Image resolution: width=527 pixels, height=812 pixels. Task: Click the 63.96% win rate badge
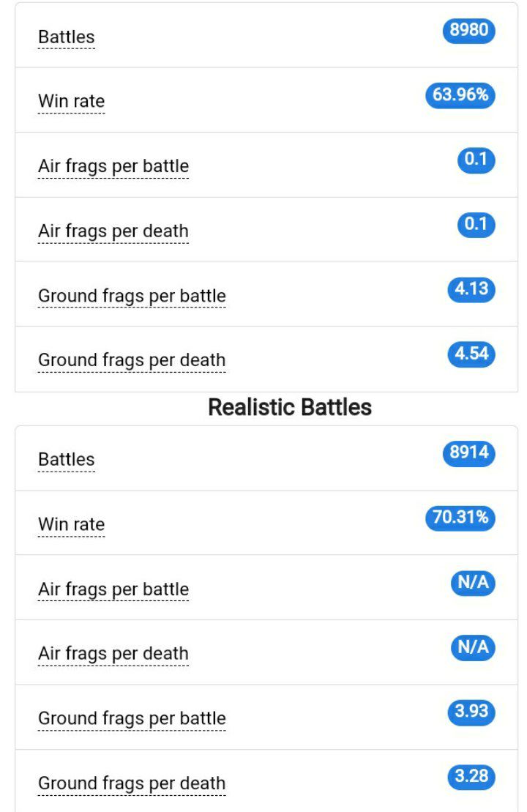460,95
